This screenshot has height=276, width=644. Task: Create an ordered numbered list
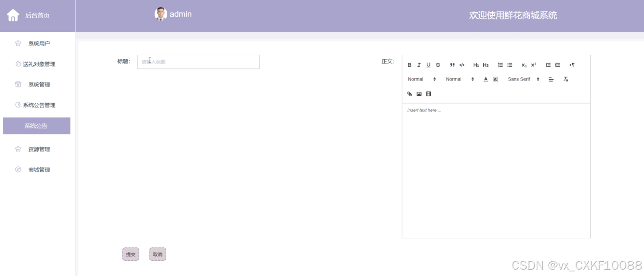pyautogui.click(x=500, y=65)
